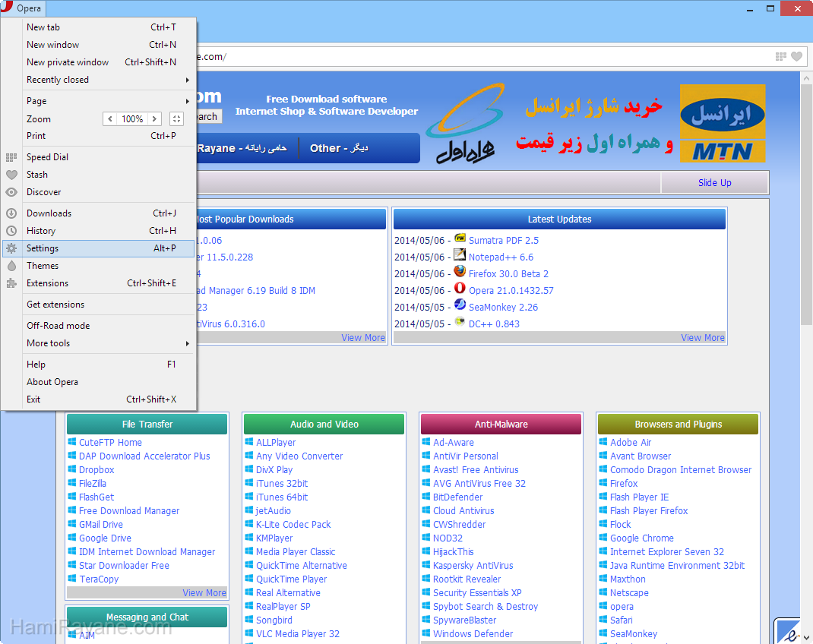Screen dimensions: 813x644
Task: Click the Notepad++ icon in Latest Updates
Action: tap(460, 254)
